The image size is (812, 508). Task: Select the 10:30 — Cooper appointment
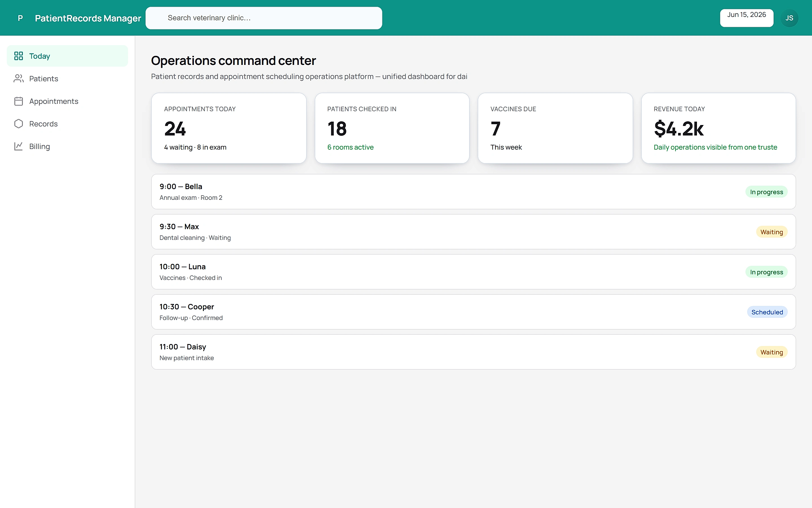(473, 312)
